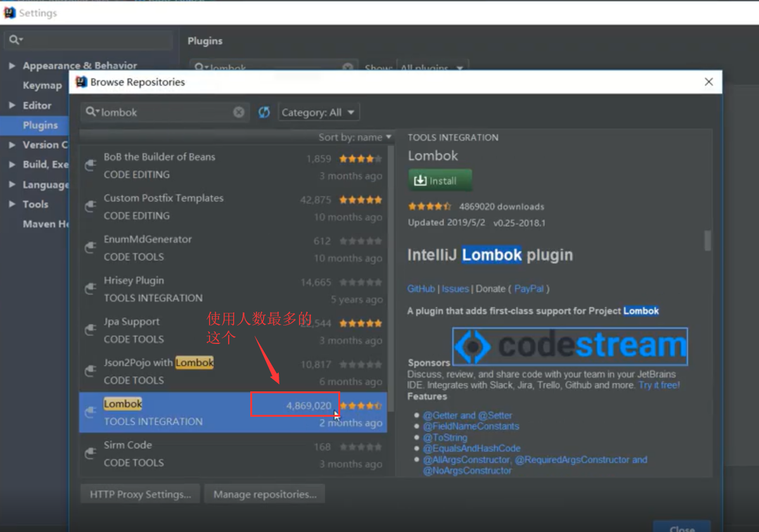Select Maven Helper in Settings tree
759x532 pixels.
tap(46, 224)
